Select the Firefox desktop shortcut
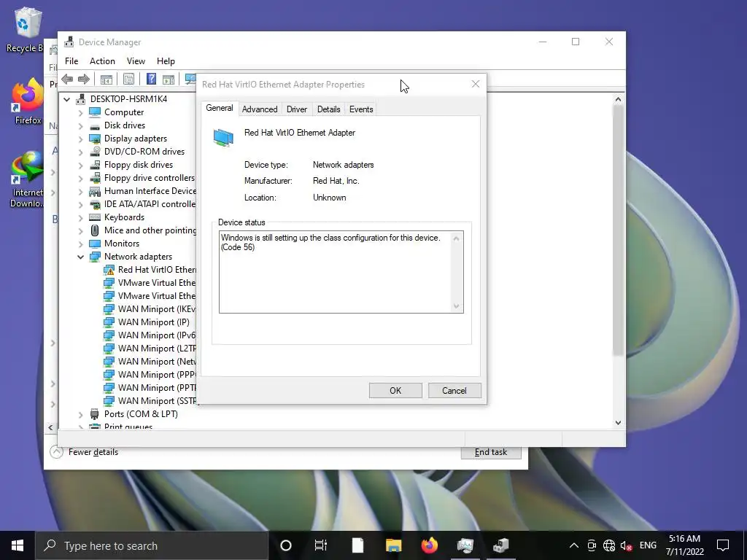The image size is (747, 560). coord(27,101)
